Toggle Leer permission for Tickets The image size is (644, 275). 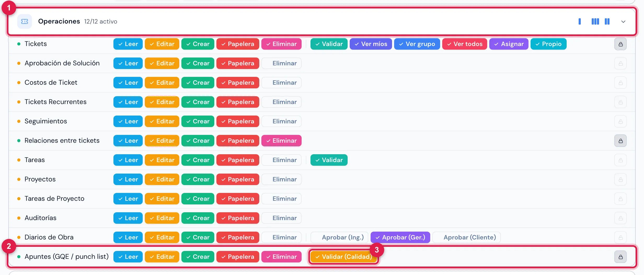128,44
